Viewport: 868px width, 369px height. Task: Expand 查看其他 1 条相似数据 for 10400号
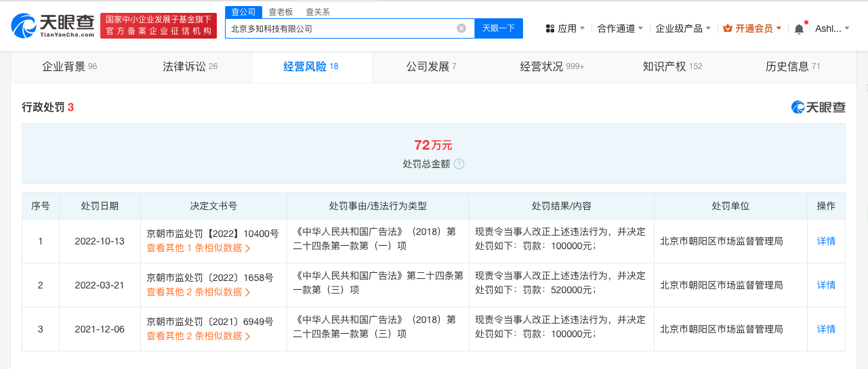199,248
